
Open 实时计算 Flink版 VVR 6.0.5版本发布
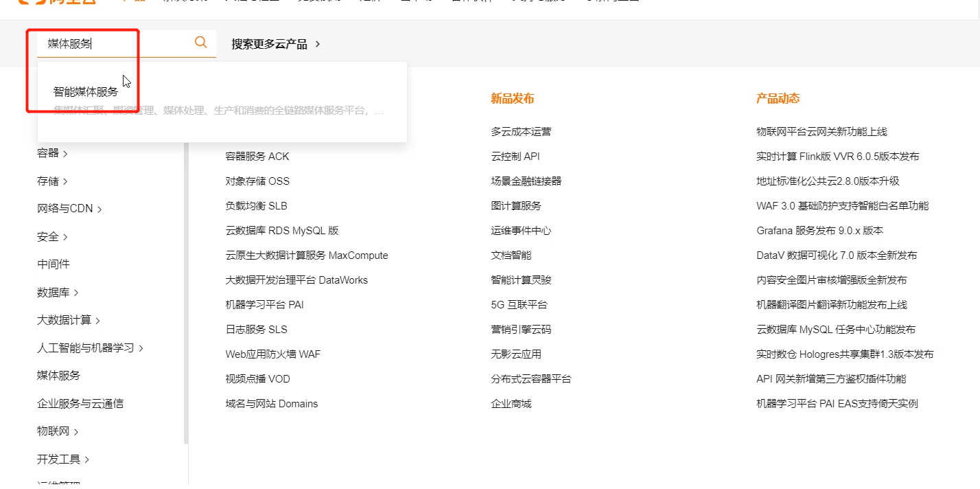pos(838,157)
